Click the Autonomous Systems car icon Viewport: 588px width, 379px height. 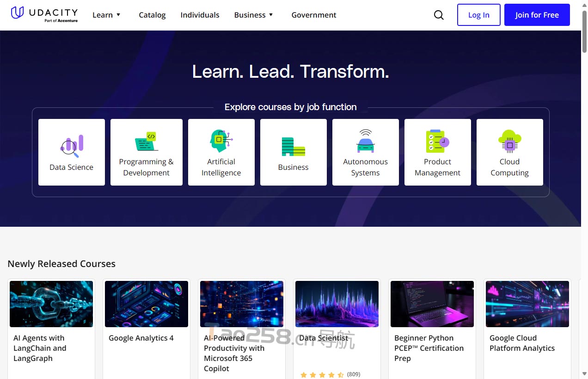(x=366, y=141)
